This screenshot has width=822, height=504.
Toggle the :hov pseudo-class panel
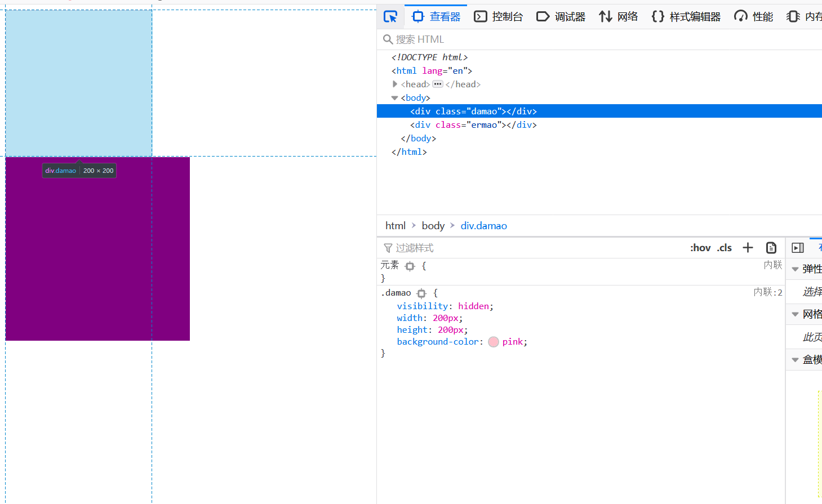700,248
